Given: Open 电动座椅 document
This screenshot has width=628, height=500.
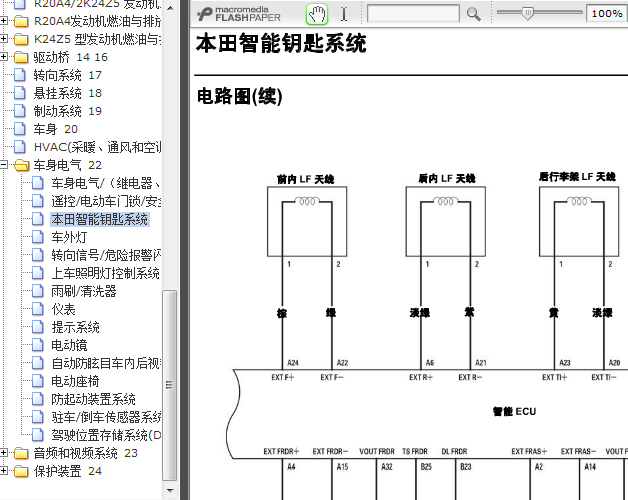Looking at the screenshot, I should [x=75, y=381].
